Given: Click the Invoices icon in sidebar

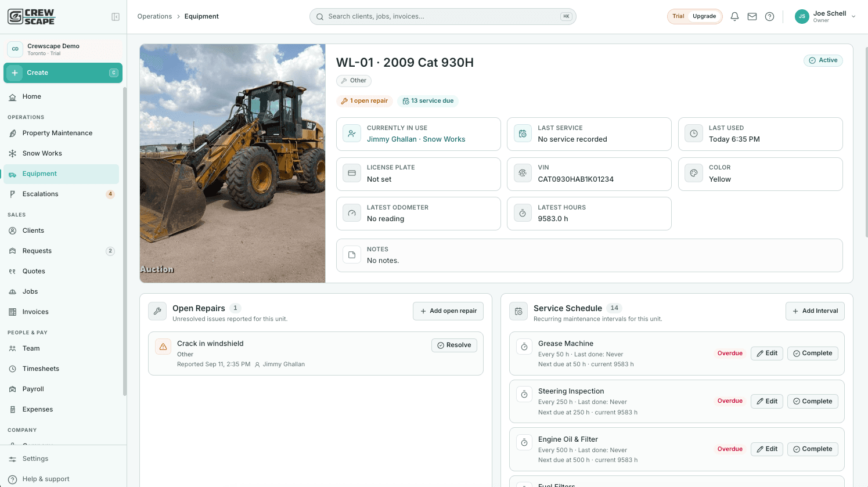Looking at the screenshot, I should coord(13,312).
